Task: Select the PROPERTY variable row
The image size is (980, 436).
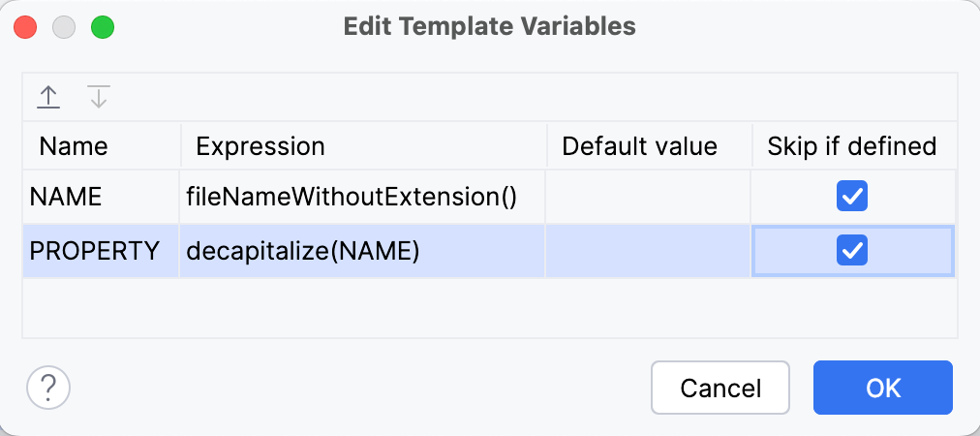Action: pos(94,251)
